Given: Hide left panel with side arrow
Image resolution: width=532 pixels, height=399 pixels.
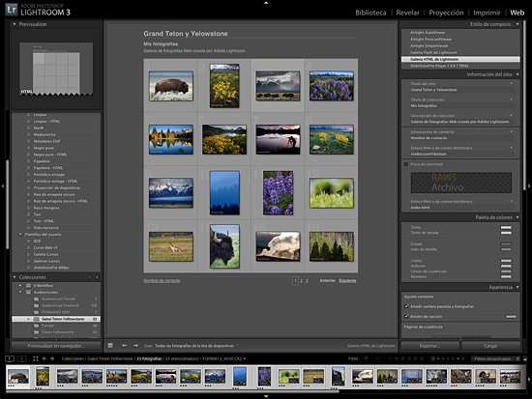Looking at the screenshot, I should pyautogui.click(x=3, y=186).
